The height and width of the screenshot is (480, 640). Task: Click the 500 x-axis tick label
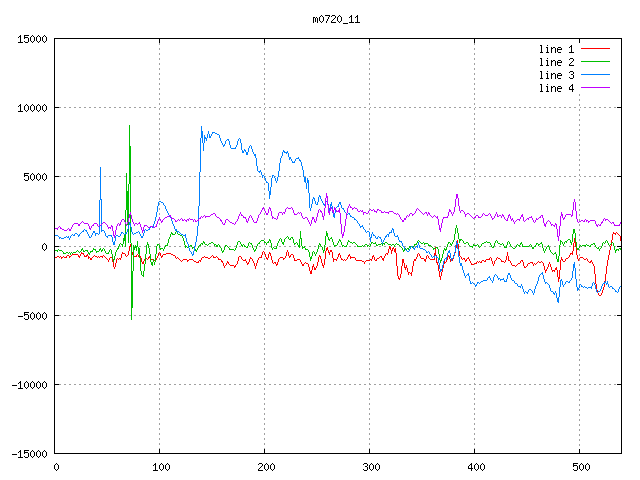(x=580, y=466)
